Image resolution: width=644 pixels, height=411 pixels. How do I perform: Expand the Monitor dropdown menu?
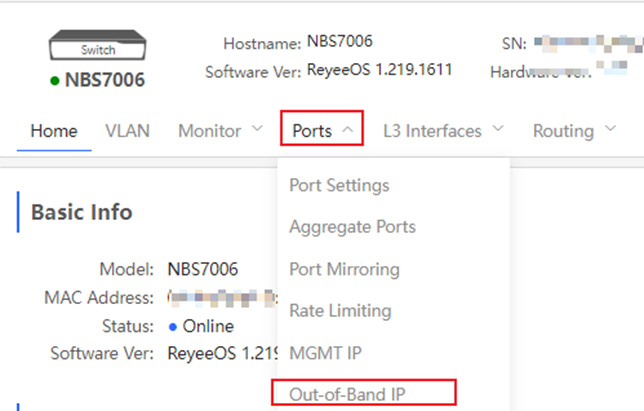pos(220,131)
